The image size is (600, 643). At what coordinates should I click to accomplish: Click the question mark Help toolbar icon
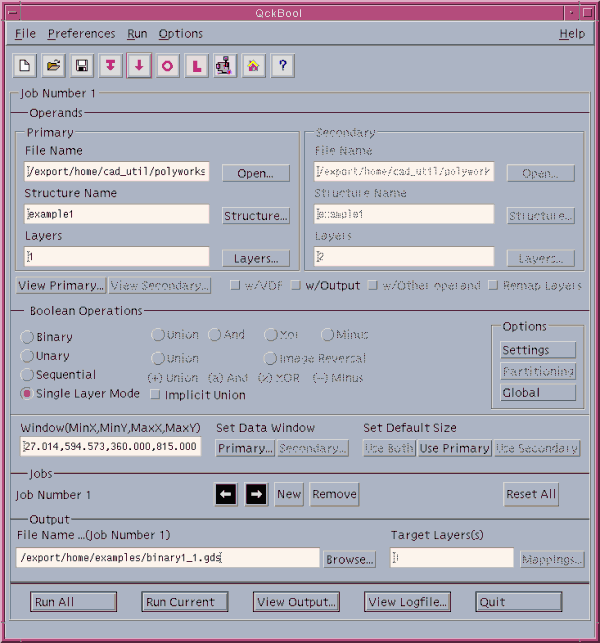click(283, 66)
